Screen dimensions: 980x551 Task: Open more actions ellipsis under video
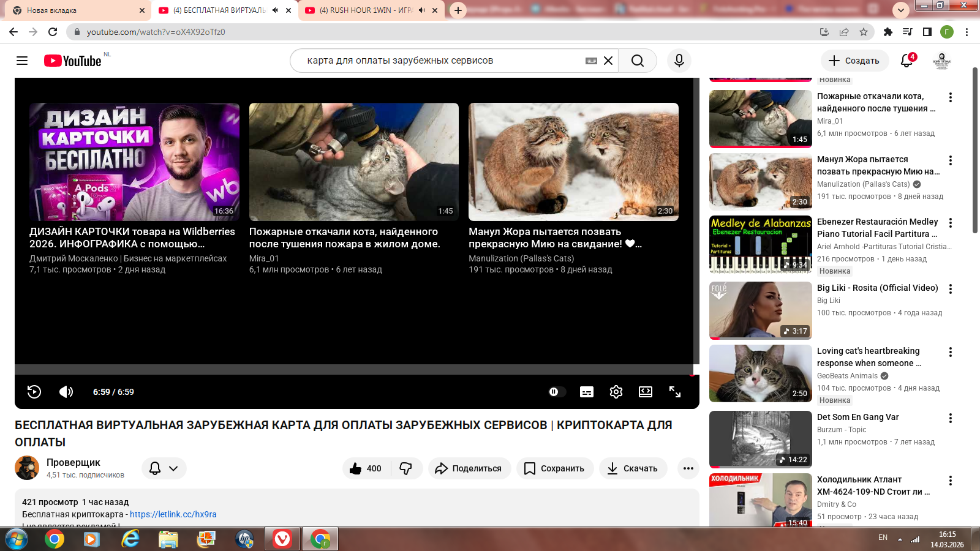coord(688,468)
